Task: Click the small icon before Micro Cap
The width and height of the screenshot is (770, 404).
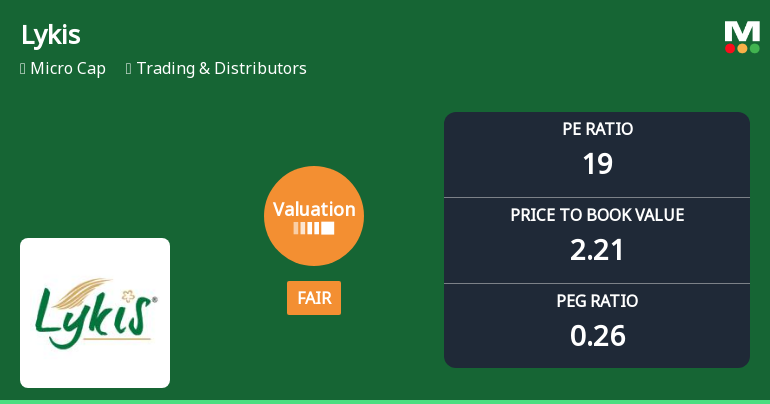Action: tap(23, 69)
